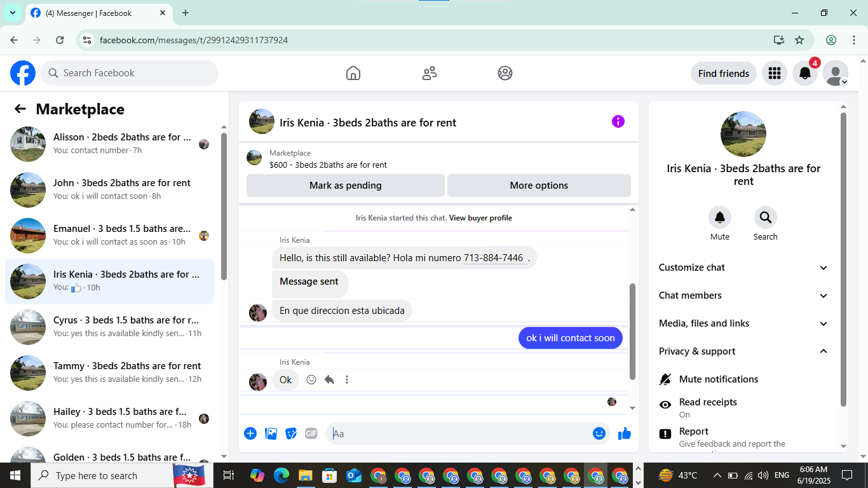The height and width of the screenshot is (488, 868).
Task: Open the Hailey conversation
Action: point(110,418)
